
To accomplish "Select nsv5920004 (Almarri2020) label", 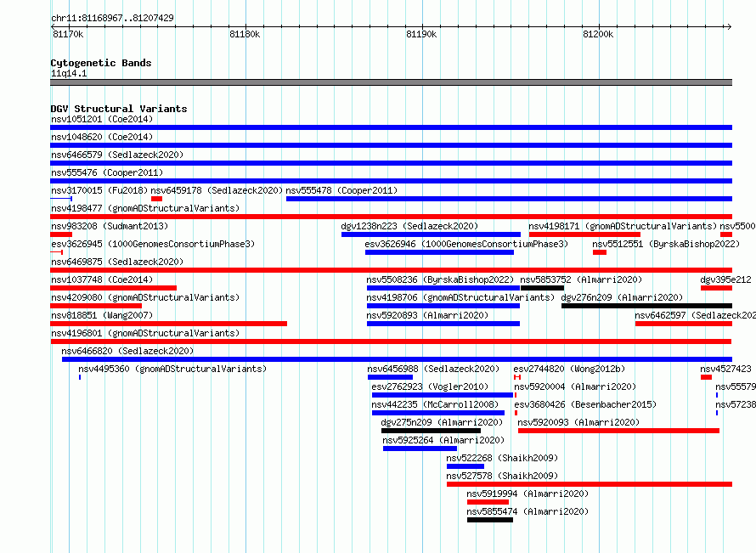I will pos(575,387).
